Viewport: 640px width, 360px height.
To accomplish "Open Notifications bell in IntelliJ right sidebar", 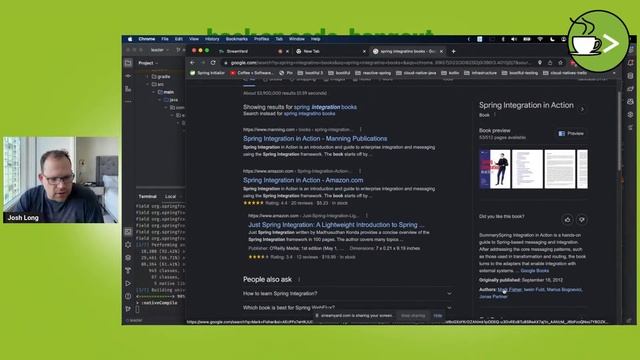I will click(631, 63).
